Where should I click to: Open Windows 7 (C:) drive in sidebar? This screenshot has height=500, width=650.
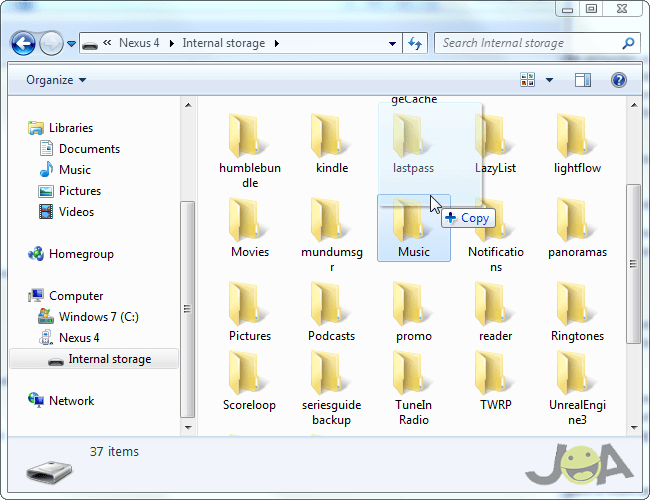pyautogui.click(x=88, y=317)
